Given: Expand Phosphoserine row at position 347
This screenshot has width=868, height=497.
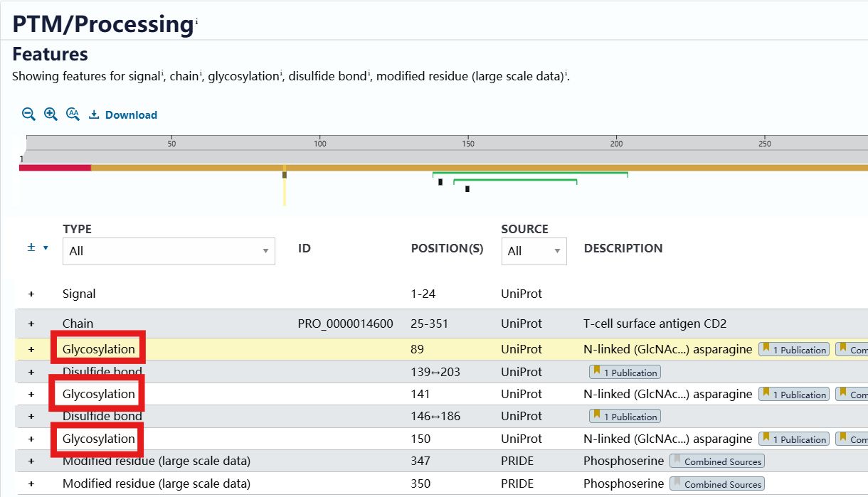Looking at the screenshot, I should click(31, 461).
